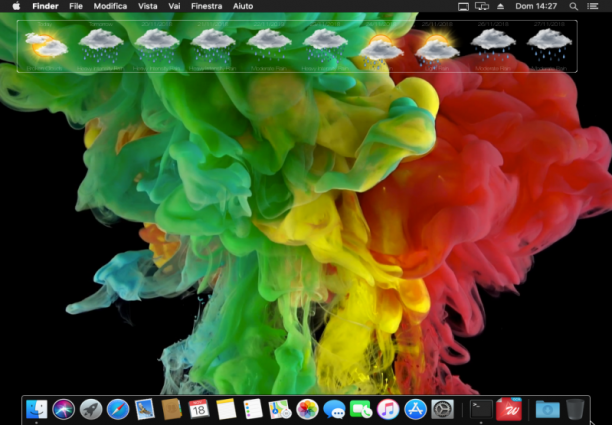Select the 26/11/2018 moderate rain icon
This screenshot has height=425, width=612.
click(493, 45)
